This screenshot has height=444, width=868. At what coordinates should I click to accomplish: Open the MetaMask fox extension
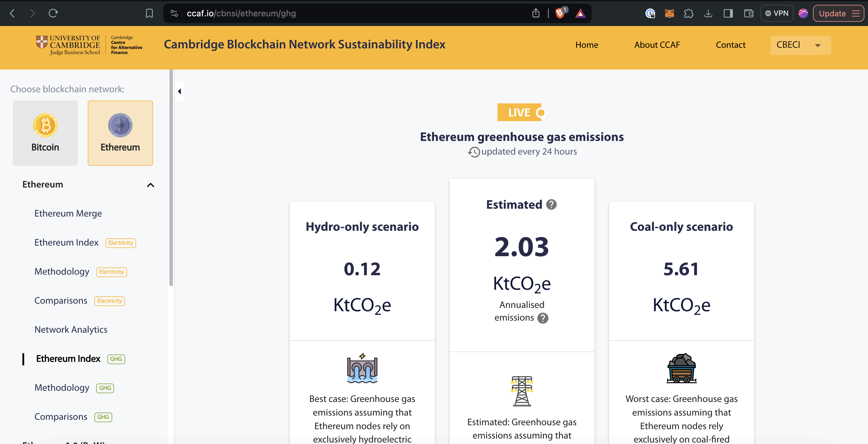(669, 14)
